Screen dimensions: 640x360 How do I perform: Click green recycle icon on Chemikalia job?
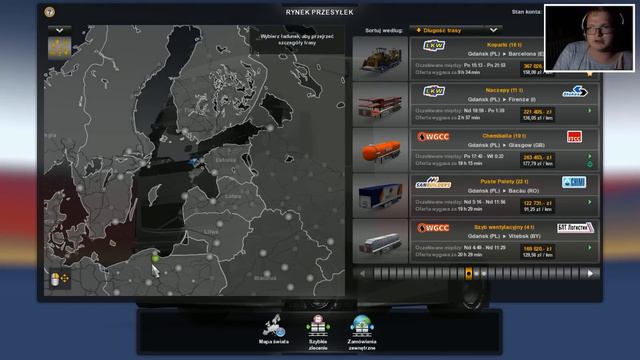pos(589,164)
